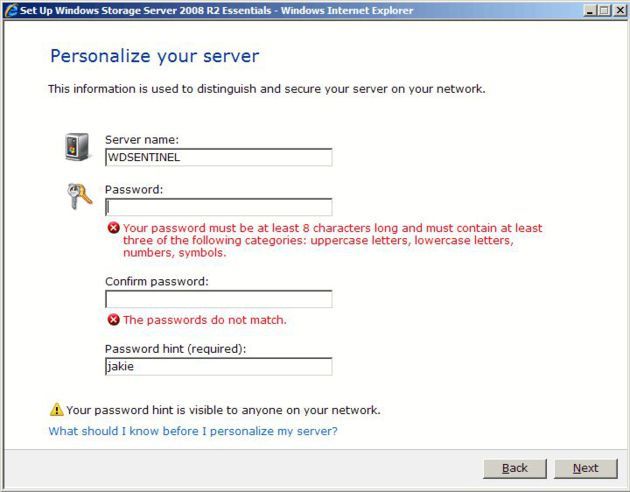Open the personalize my server help link
The width and height of the screenshot is (630, 492).
(x=193, y=431)
